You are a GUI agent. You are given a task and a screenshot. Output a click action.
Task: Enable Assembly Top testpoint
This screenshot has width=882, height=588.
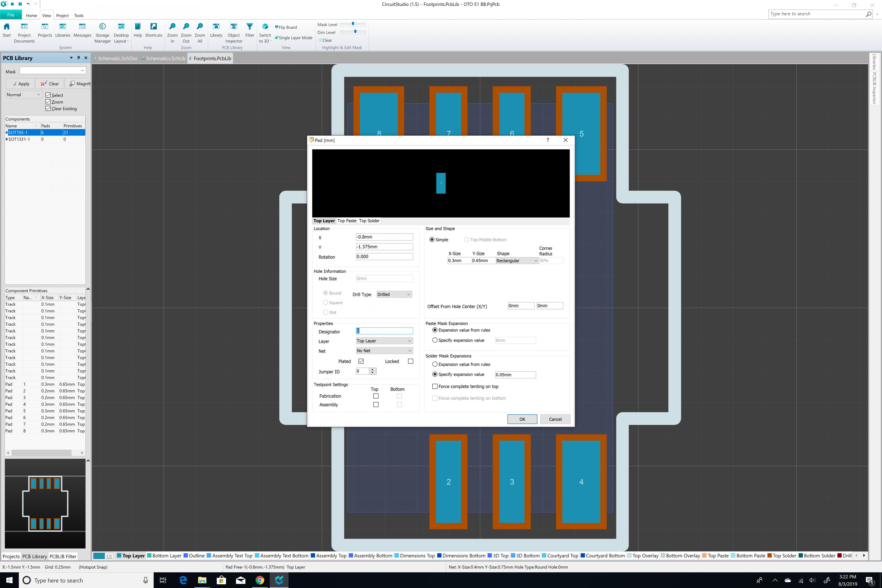pos(376,405)
